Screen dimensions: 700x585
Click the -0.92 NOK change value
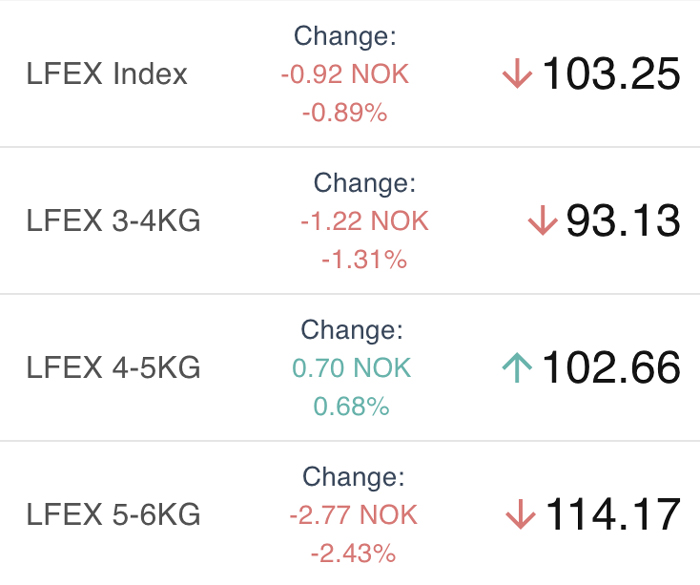pos(345,74)
